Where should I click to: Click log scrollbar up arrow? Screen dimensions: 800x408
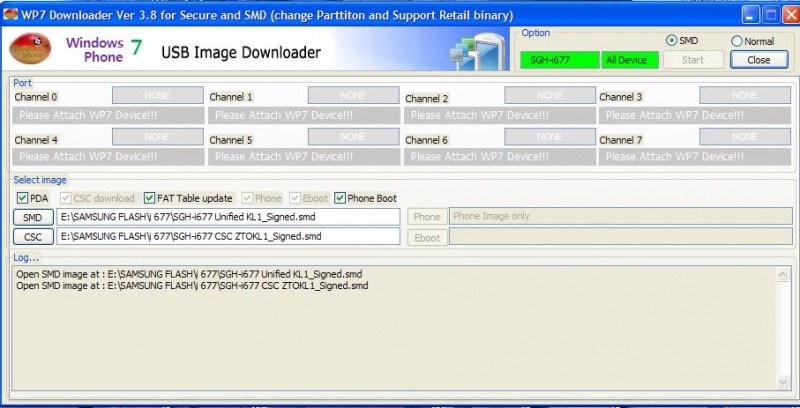coord(783,275)
